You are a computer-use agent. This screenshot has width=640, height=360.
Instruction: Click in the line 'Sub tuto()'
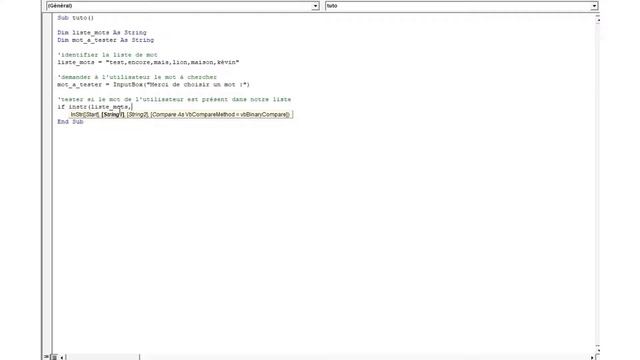click(x=76, y=18)
